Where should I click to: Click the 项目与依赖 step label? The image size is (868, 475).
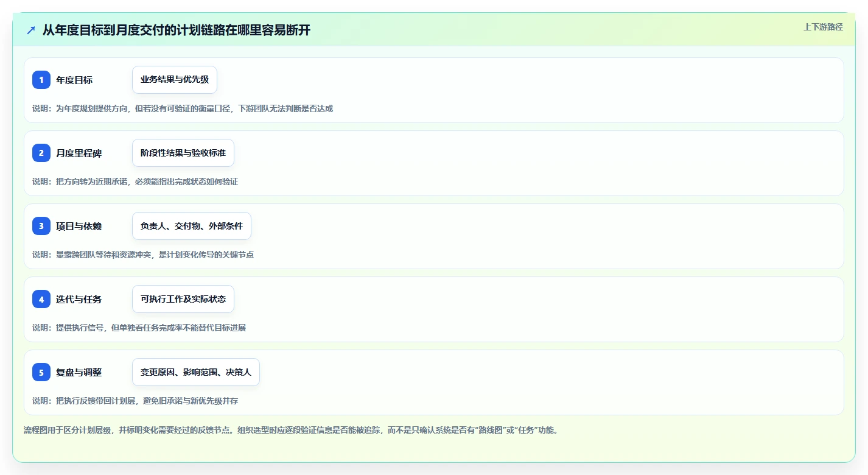[x=79, y=226]
